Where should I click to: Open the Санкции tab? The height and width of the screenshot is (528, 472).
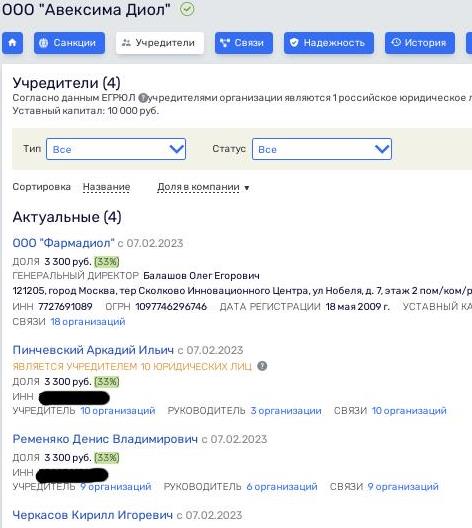69,43
